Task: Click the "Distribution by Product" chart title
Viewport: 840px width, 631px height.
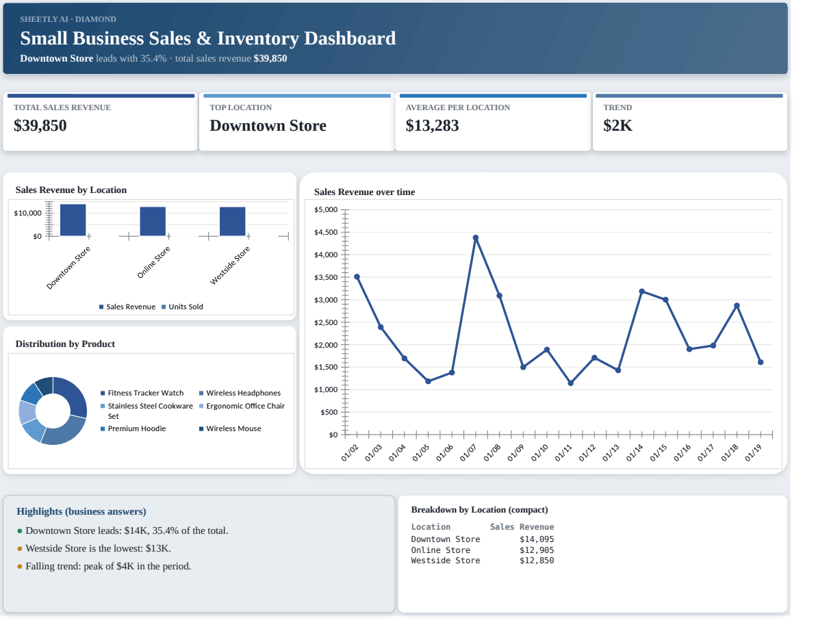Action: pyautogui.click(x=65, y=344)
